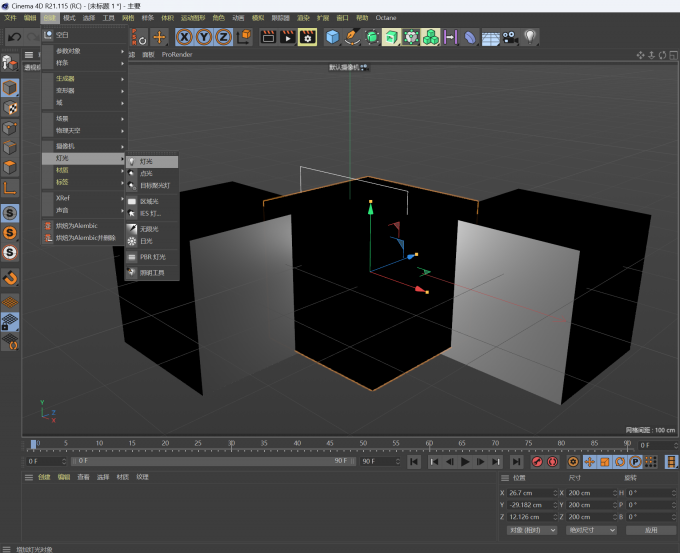
Task: Choose 日光 in the light submenu
Action: [x=152, y=241]
